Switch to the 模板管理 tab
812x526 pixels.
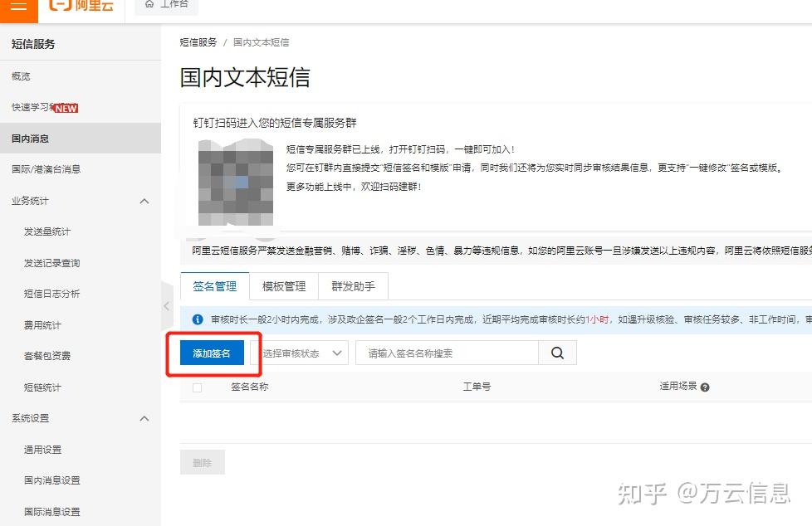[284, 286]
